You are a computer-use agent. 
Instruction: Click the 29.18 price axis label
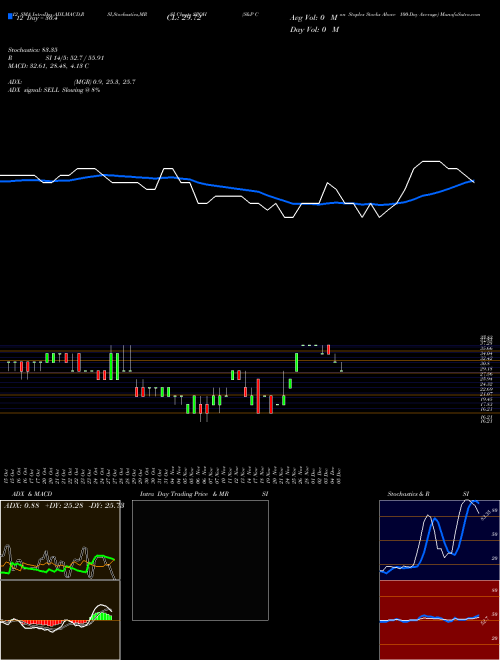point(486,369)
